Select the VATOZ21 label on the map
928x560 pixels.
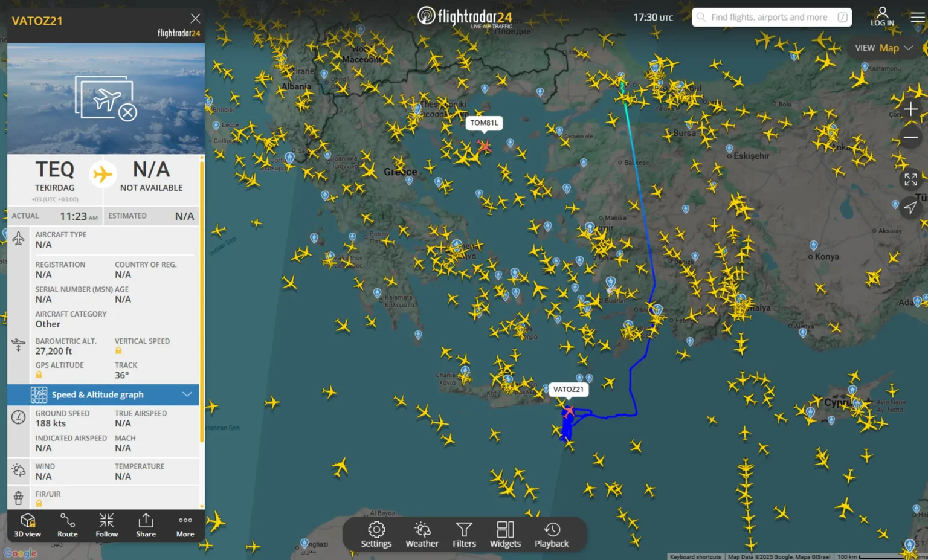click(569, 390)
